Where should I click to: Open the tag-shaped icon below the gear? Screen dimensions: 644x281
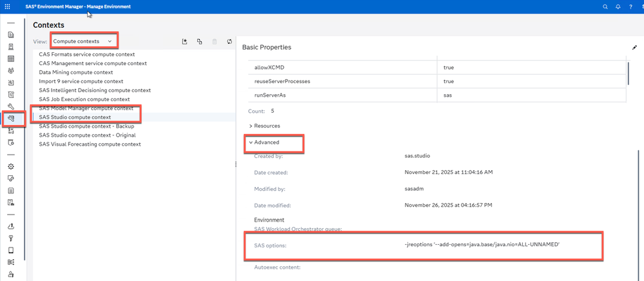11,179
